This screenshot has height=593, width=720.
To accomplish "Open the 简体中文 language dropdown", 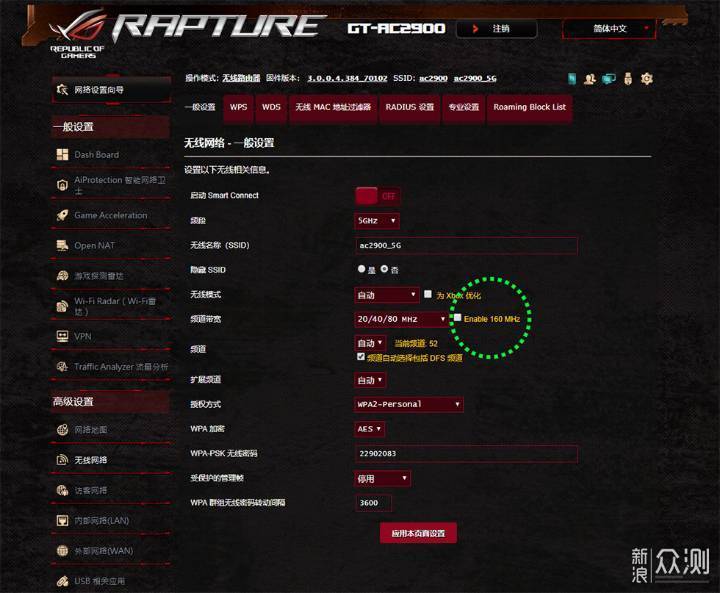I will [609, 29].
